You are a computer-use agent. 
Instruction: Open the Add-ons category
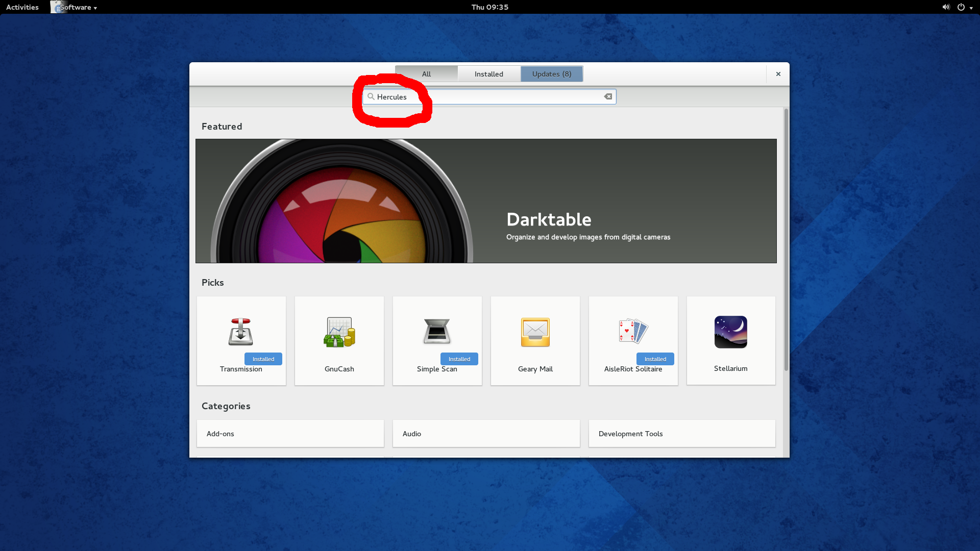click(290, 434)
